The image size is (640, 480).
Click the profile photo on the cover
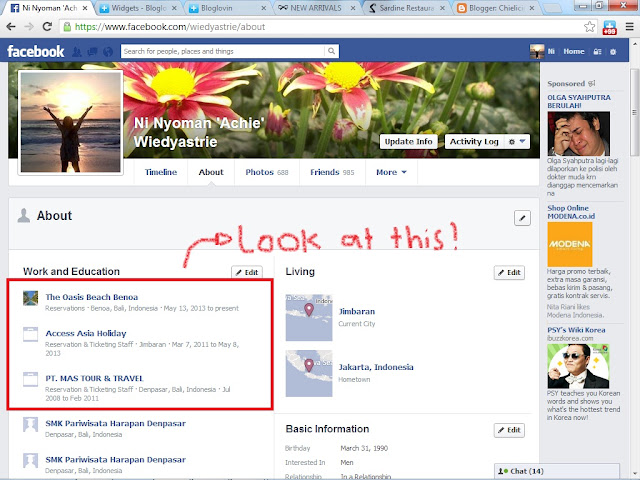pyautogui.click(x=71, y=122)
